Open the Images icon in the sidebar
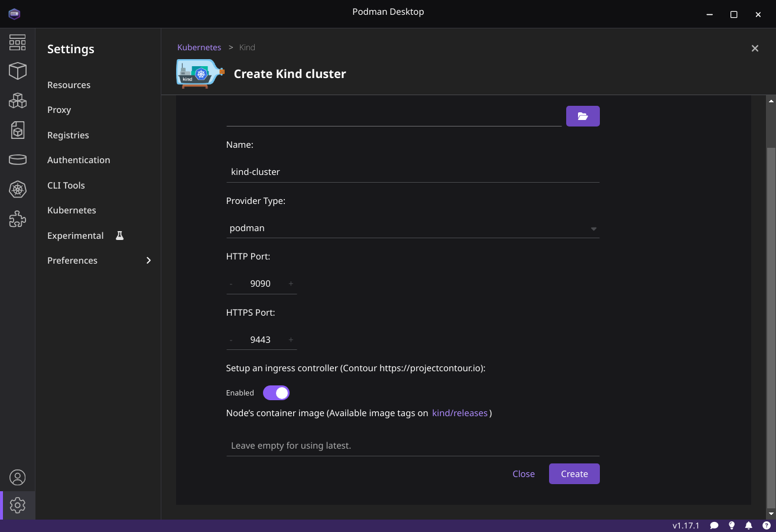Screen dimensions: 776x532 point(18,130)
